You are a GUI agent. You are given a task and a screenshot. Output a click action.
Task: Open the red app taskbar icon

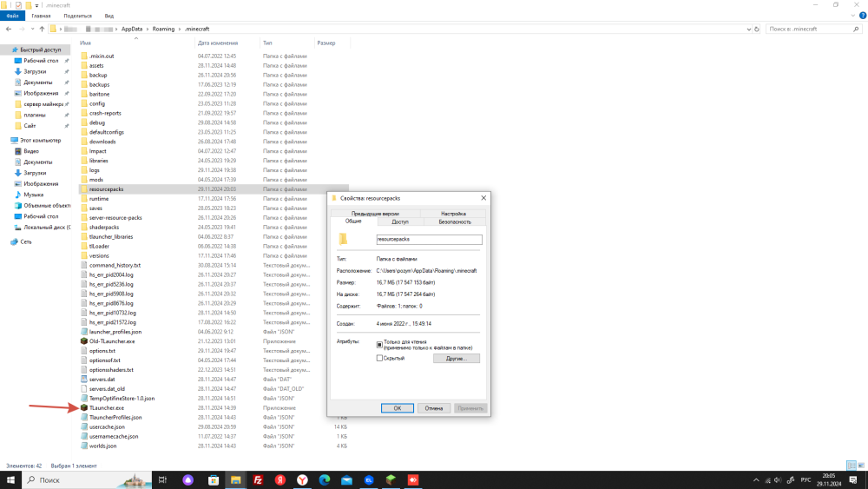[x=413, y=479]
